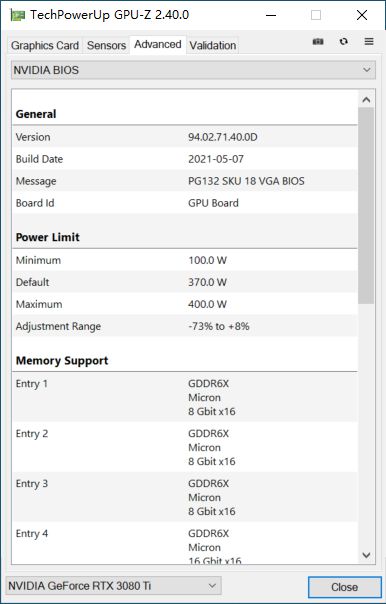The width and height of the screenshot is (386, 604).
Task: Click the Adjustment Range row
Action: [x=185, y=326]
